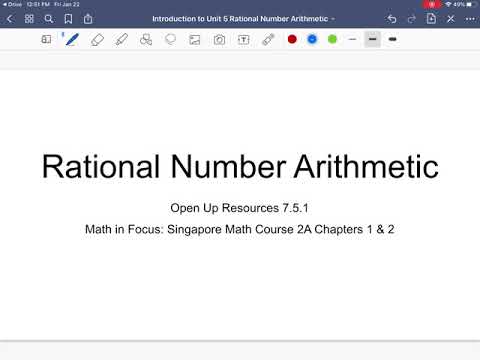The width and height of the screenshot is (480, 360).
Task: Close the editing toolbar with X
Action: 451,19
